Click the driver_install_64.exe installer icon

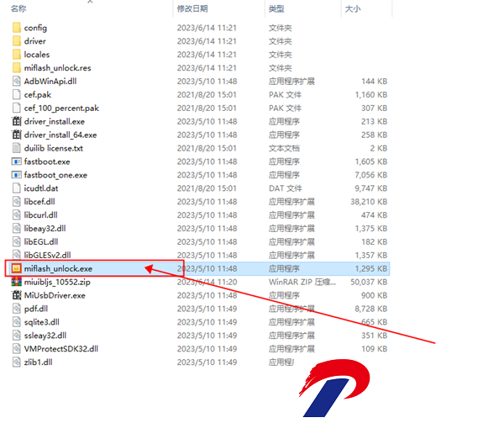point(17,135)
